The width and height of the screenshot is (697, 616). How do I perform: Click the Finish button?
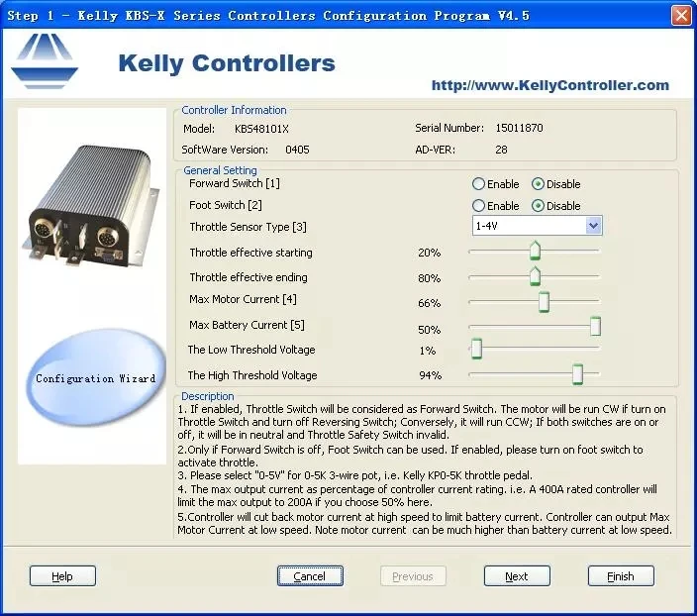pos(621,576)
